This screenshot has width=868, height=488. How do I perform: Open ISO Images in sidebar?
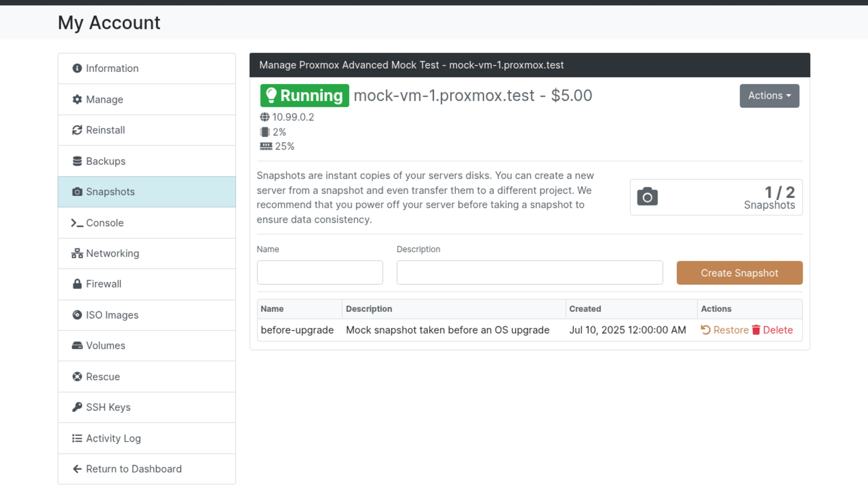click(x=147, y=315)
